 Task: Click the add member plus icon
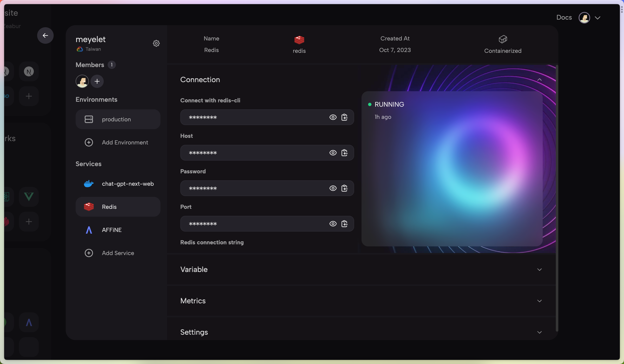97,81
